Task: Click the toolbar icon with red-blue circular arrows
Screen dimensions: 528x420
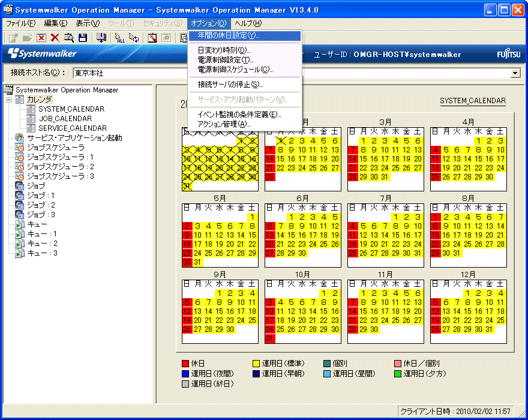Action: point(134,38)
